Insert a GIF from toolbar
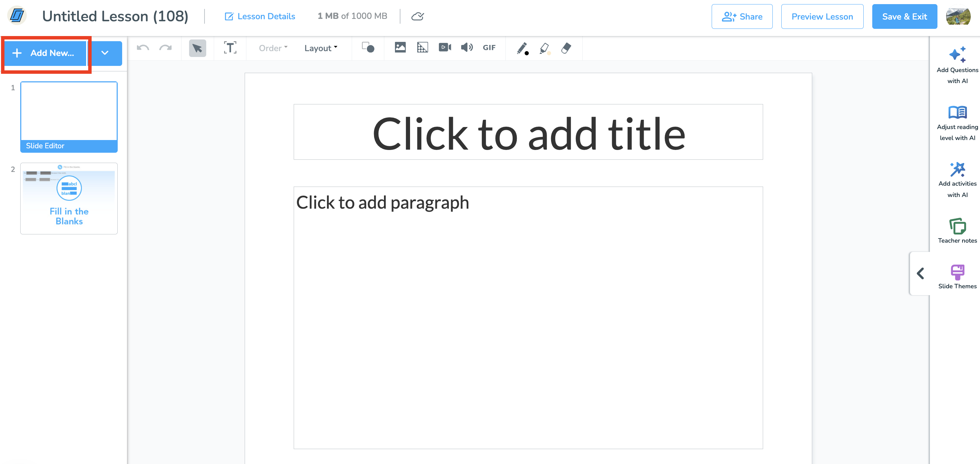 (x=489, y=48)
